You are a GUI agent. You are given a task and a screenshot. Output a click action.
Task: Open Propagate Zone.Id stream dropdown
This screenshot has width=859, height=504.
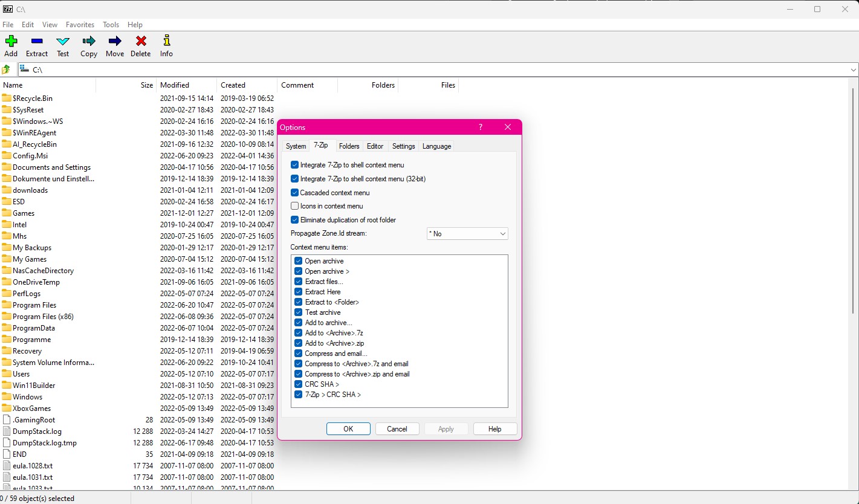467,234
